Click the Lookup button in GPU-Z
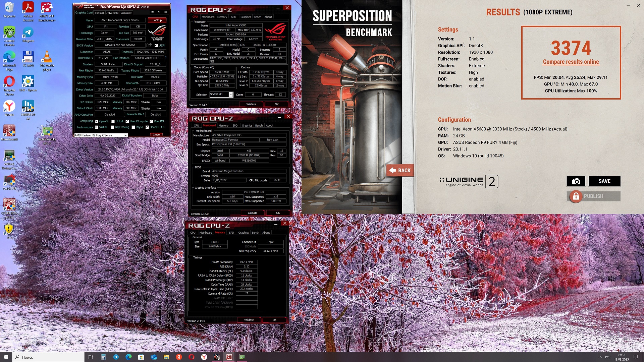This screenshot has height=362, width=644. click(x=157, y=20)
